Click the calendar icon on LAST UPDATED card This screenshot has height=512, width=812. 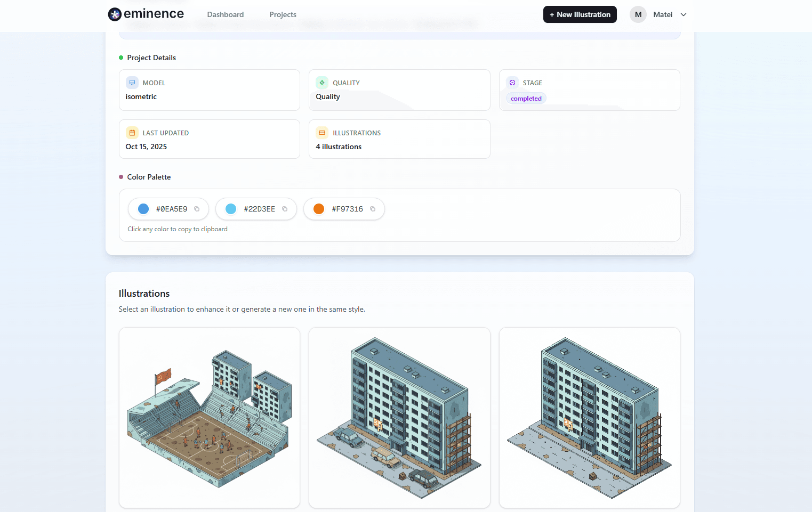pyautogui.click(x=132, y=132)
